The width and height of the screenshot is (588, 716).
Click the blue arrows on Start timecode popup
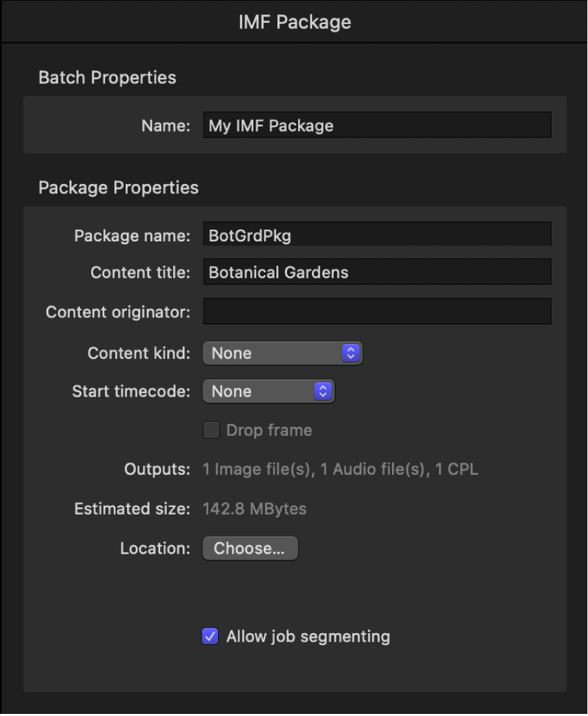pyautogui.click(x=322, y=392)
